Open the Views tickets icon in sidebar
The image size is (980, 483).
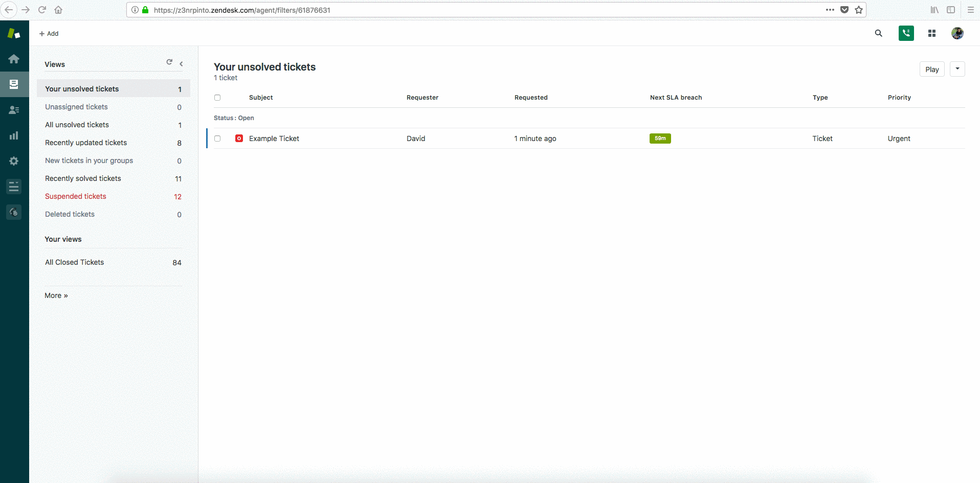click(14, 84)
